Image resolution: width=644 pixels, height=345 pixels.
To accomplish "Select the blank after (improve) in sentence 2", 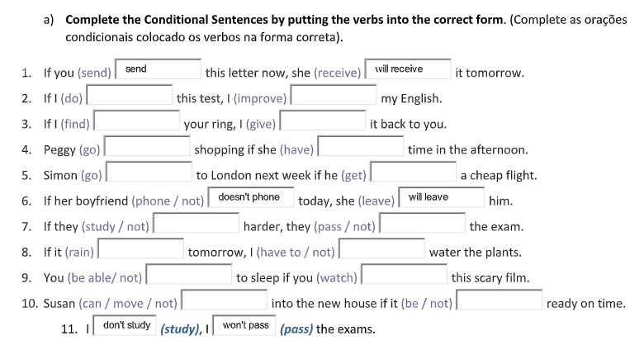I will pyautogui.click(x=334, y=95).
